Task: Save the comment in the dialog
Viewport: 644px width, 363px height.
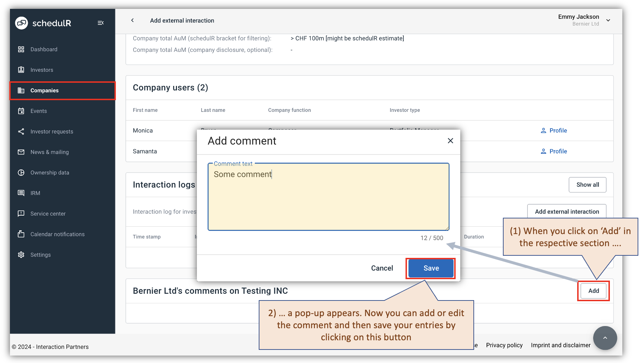Action: point(430,268)
